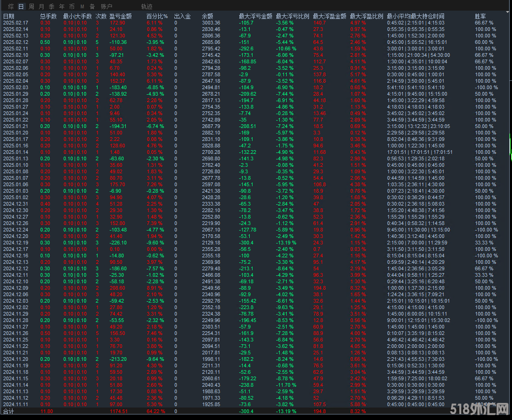Viewport: 512px width, 420px height.
Task: Click the -226.10 profit/loss value
Action: 118,243
